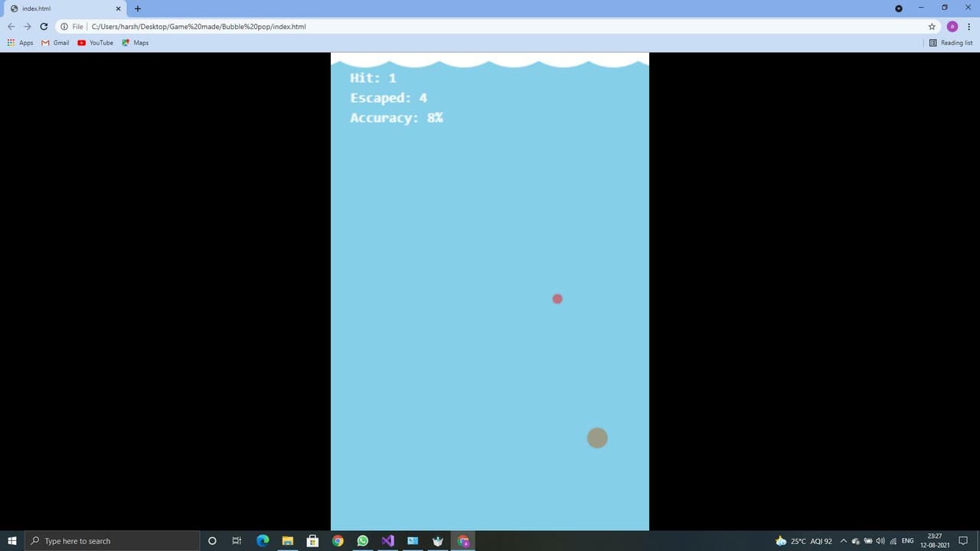980x551 pixels.
Task: View site information icon in address bar
Action: [x=64, y=26]
